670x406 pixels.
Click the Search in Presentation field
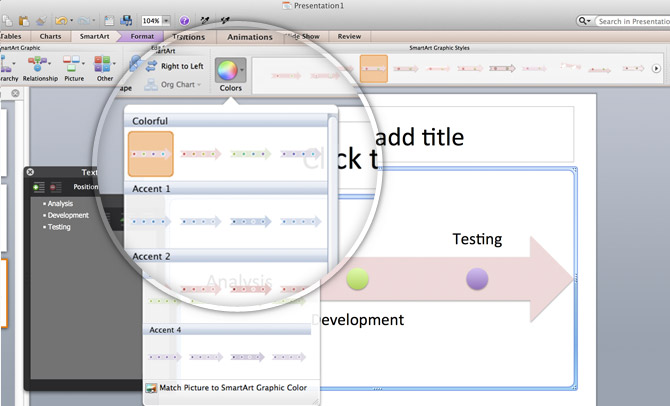[633, 21]
